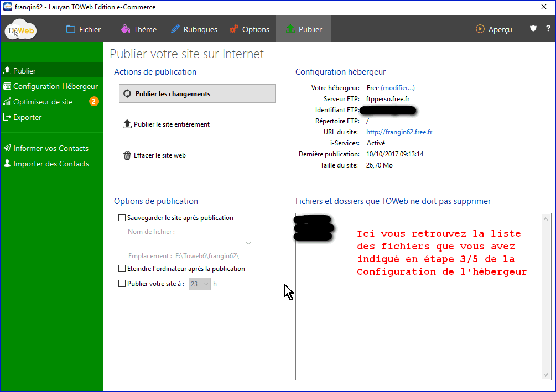The height and width of the screenshot is (392, 556).
Task: Open the Fichier menu
Action: 83,29
